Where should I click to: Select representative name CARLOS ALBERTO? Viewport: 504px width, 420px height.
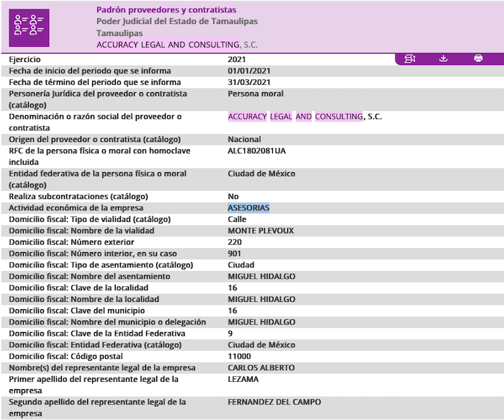(261, 368)
